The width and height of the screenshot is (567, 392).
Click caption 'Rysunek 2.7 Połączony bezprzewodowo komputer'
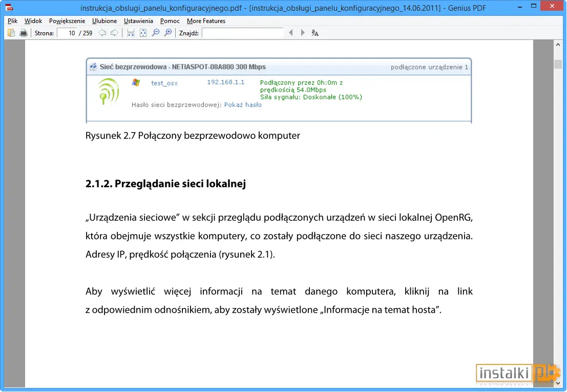coord(193,136)
